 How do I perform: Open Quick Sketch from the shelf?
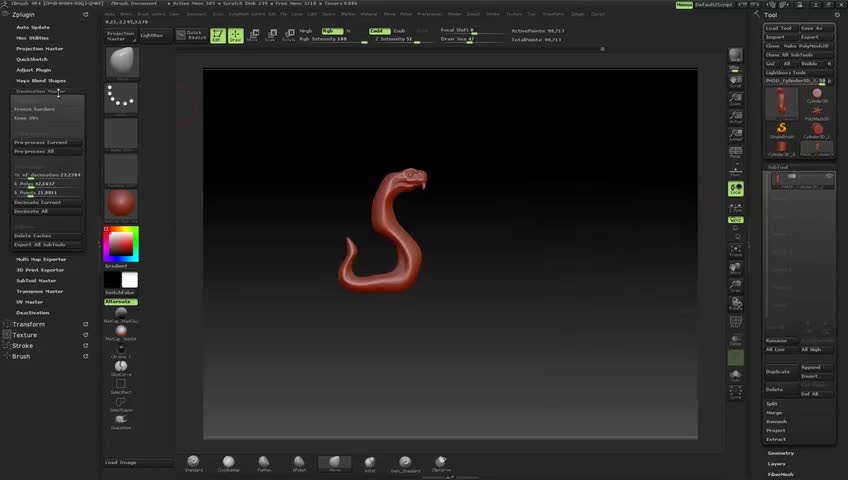pos(191,36)
